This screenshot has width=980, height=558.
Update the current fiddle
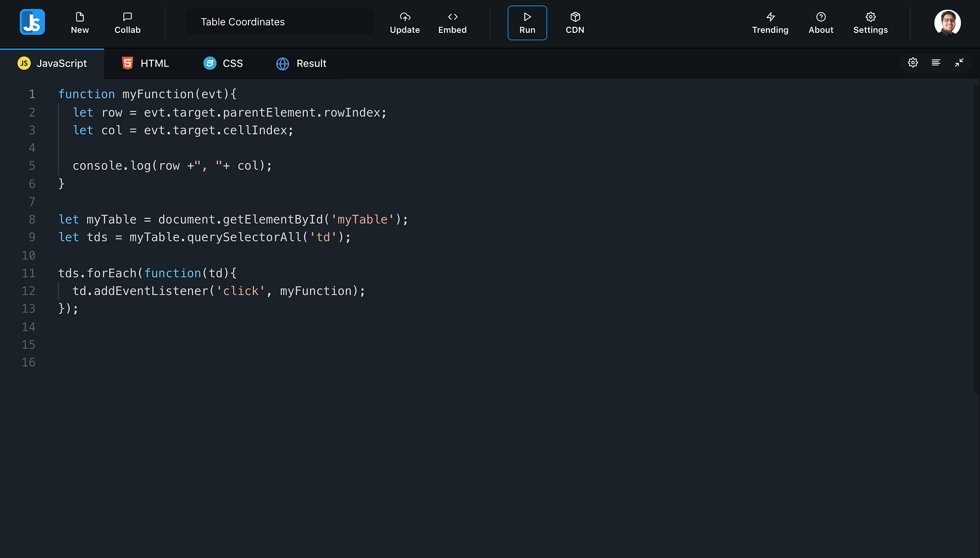coord(405,23)
